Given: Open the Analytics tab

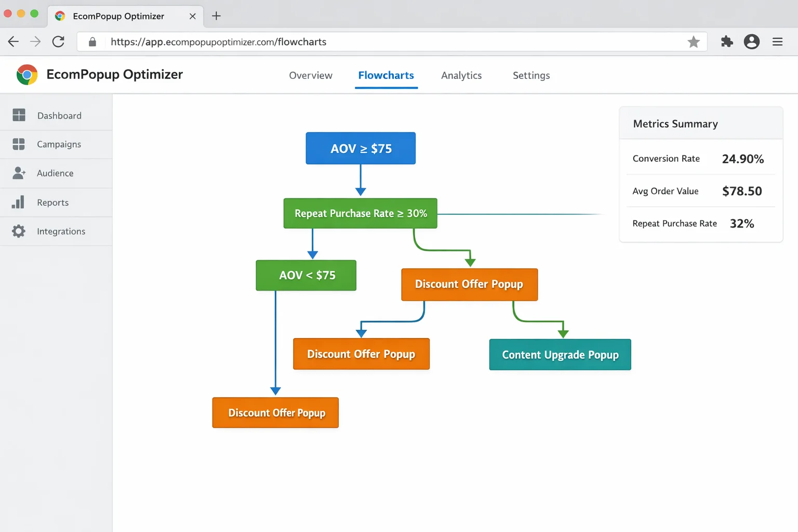Looking at the screenshot, I should (x=461, y=75).
